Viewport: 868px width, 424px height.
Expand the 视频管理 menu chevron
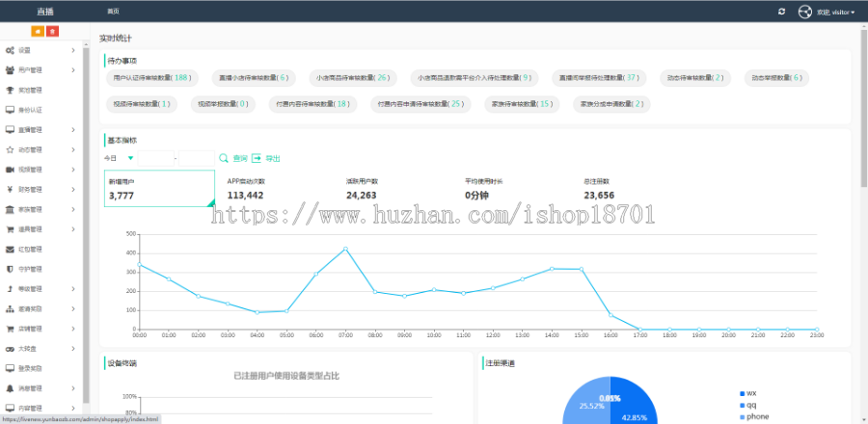73,170
